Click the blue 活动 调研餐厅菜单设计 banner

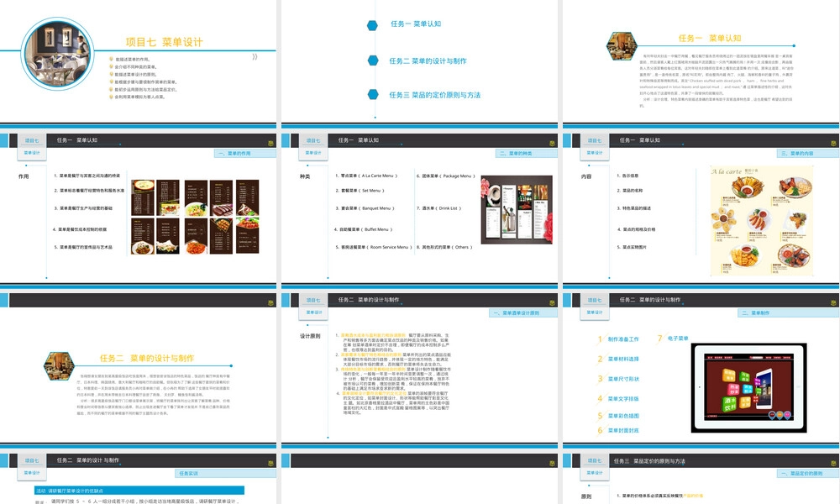coord(139,491)
